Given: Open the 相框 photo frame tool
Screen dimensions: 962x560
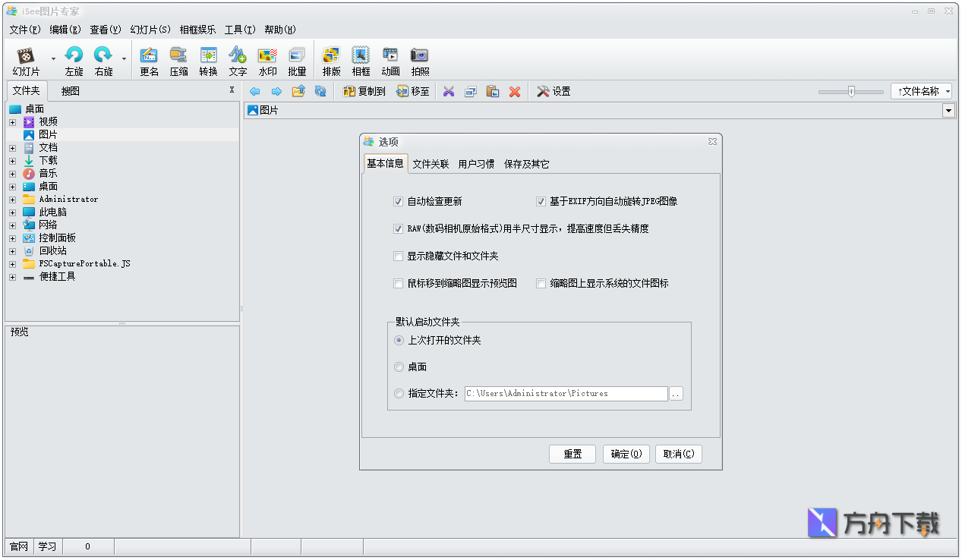Looking at the screenshot, I should 361,61.
